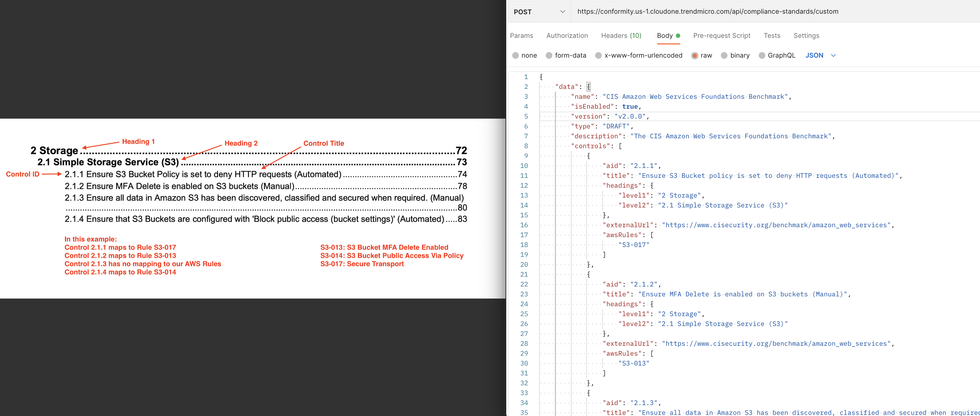The width and height of the screenshot is (980, 416).
Task: Click the chevron arrow beside POST
Action: (x=562, y=12)
